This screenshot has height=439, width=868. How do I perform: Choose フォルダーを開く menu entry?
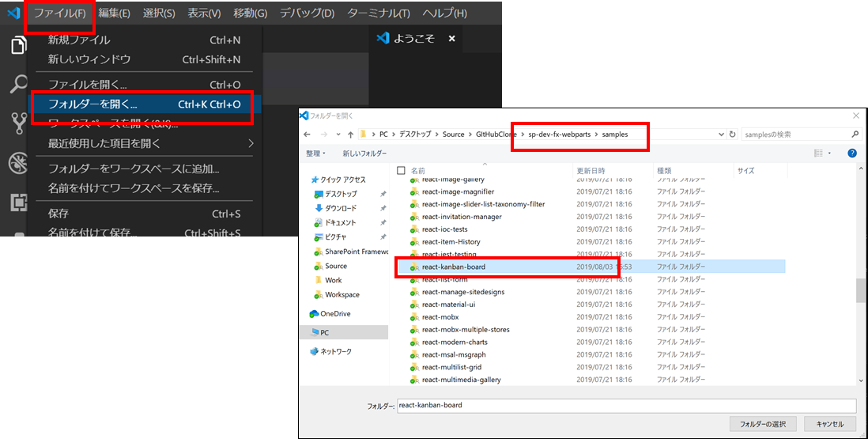[x=144, y=104]
